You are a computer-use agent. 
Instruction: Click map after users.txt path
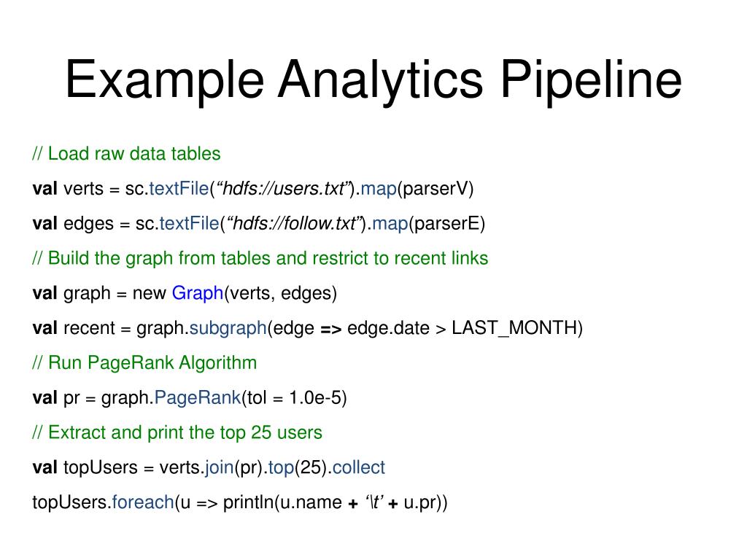point(379,189)
